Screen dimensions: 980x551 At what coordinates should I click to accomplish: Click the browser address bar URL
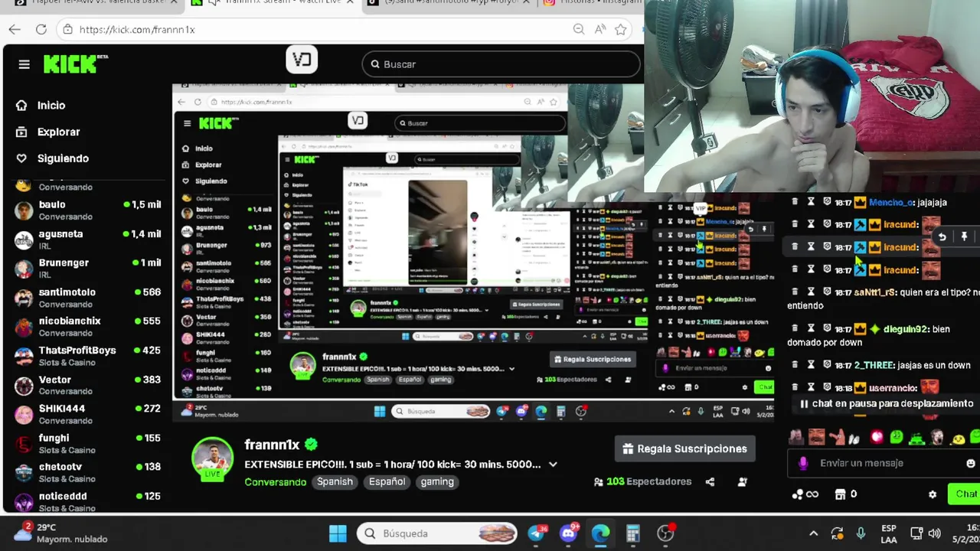137,29
